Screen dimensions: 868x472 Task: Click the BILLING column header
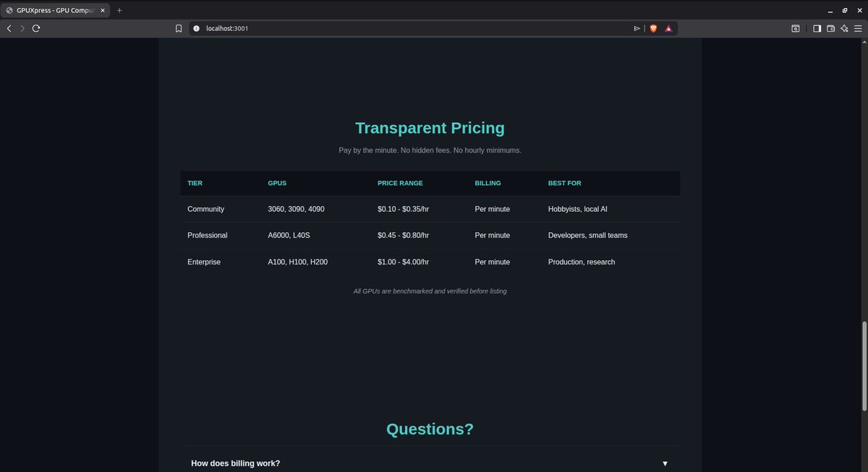488,184
